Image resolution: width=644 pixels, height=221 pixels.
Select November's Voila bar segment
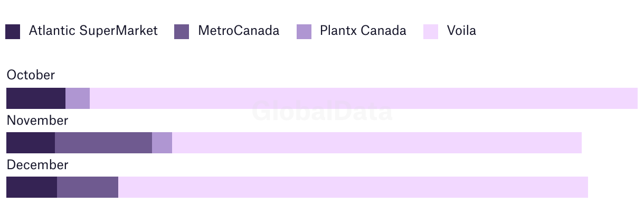click(377, 143)
